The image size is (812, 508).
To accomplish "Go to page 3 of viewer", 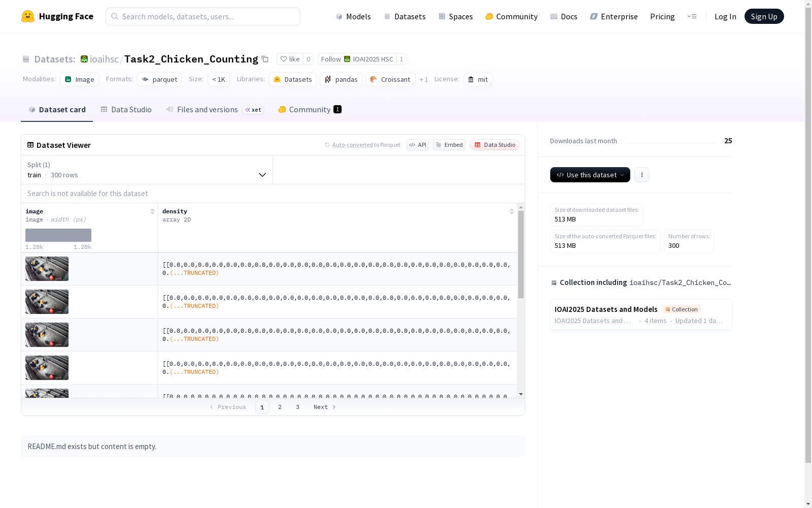I will coord(297,407).
